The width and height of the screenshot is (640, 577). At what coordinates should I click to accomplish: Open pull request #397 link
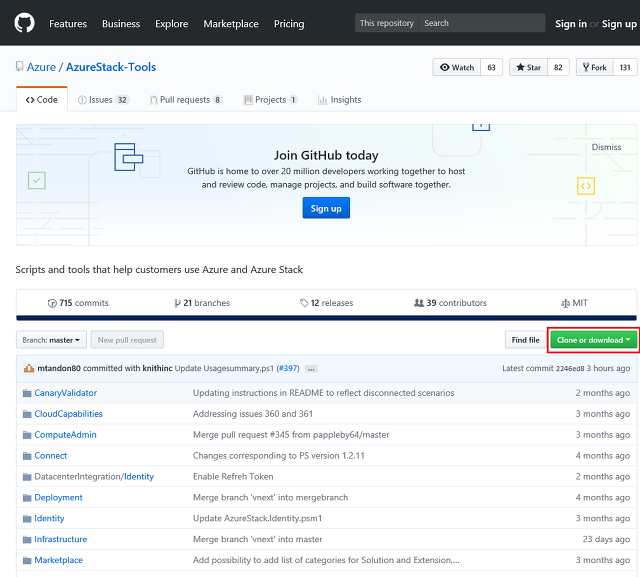click(x=288, y=368)
